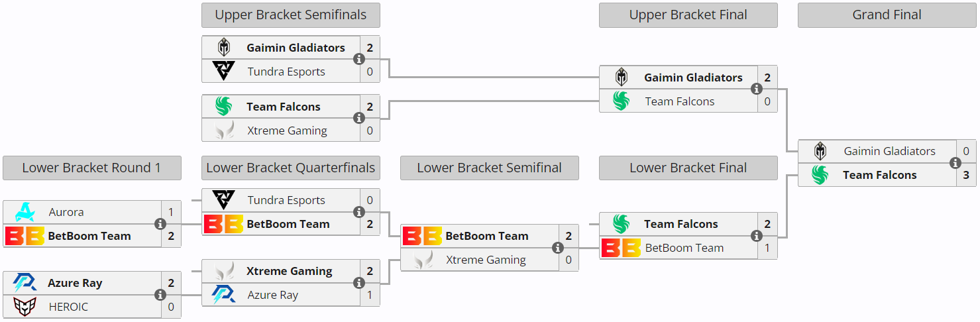Viewport: 980px width, 322px height.
Task: Open Lower Bracket Semifinal match info icon
Action: pyautogui.click(x=558, y=248)
